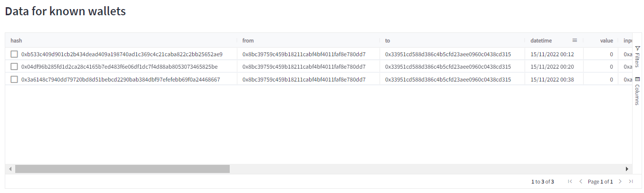Click the datetime cell 15/11/2022 00:20

point(552,67)
